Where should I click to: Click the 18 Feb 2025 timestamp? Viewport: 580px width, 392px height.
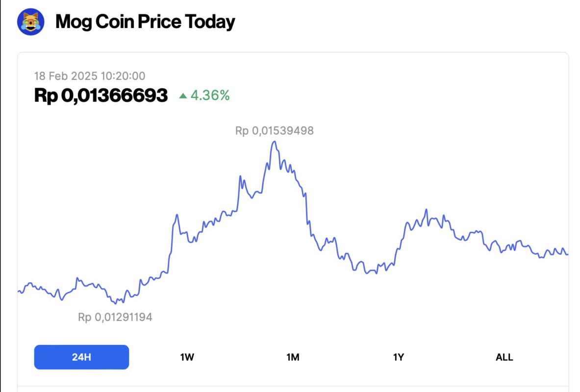coord(89,76)
